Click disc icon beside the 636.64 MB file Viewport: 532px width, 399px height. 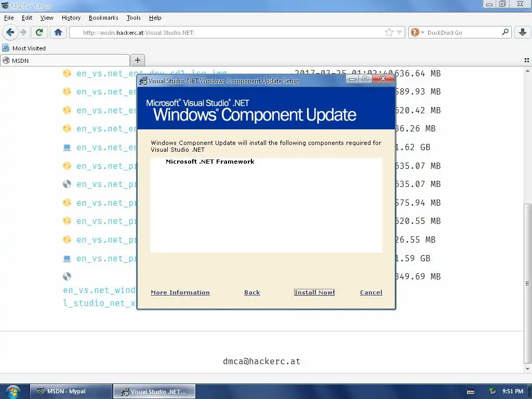[x=67, y=73]
